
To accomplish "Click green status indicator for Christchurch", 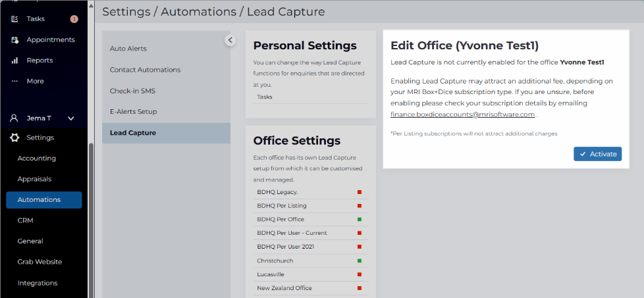I will coord(360,261).
